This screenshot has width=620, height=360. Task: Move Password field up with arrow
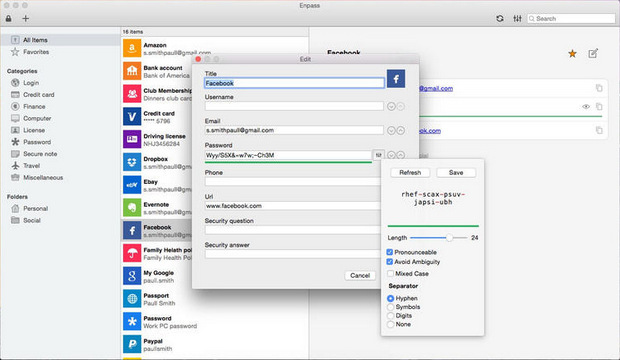pos(401,155)
